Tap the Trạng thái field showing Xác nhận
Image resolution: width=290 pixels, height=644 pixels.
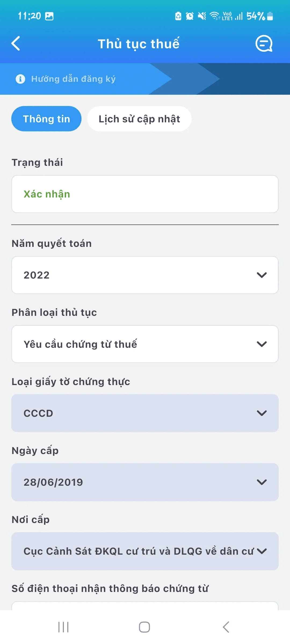145,194
